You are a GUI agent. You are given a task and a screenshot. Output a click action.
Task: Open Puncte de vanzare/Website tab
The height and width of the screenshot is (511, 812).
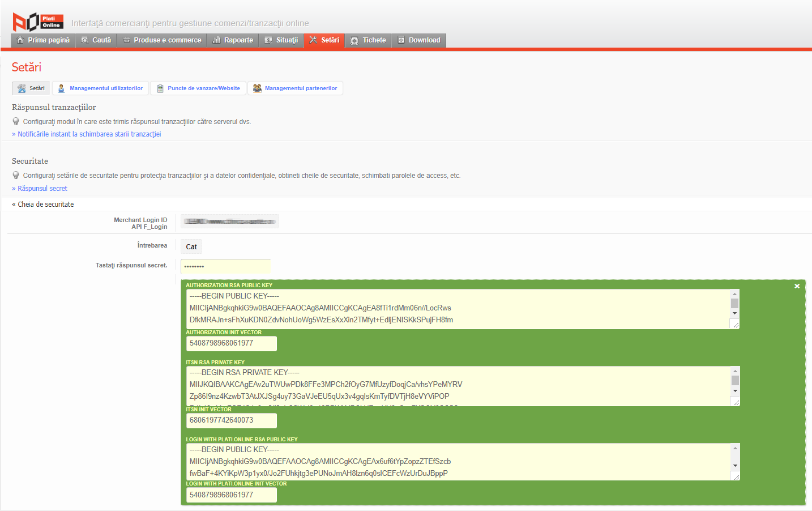[198, 88]
